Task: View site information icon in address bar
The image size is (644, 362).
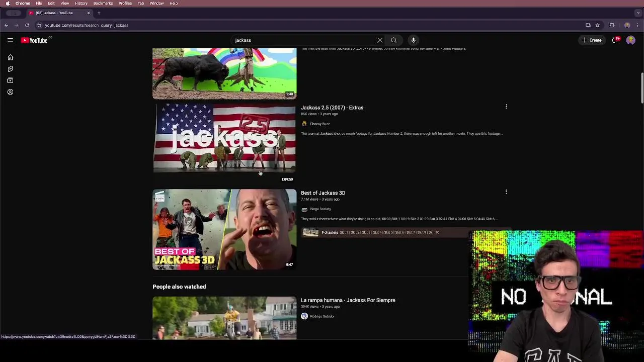Action: point(39,25)
